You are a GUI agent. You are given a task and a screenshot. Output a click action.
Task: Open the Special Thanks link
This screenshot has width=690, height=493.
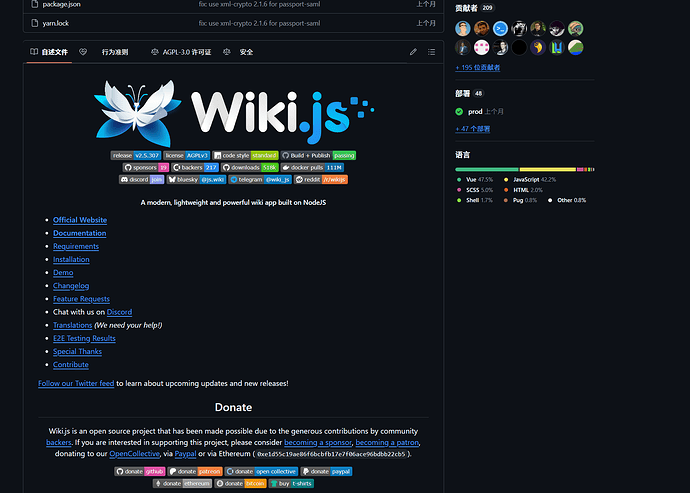pos(77,351)
